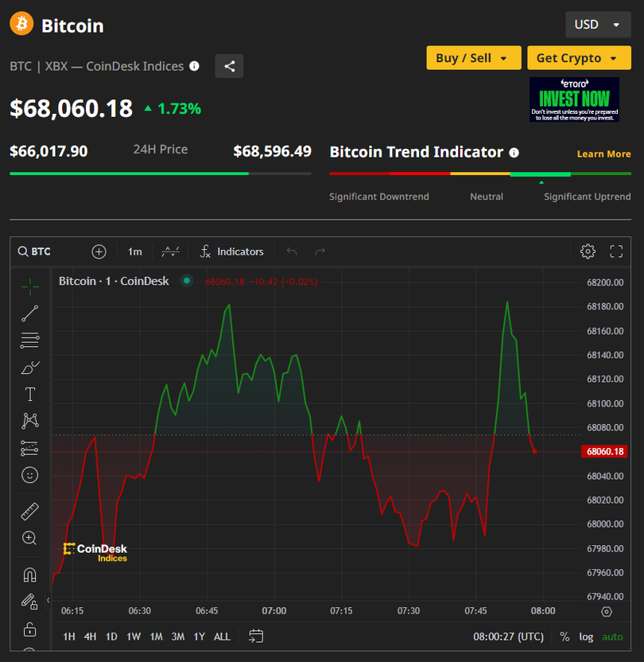Enter fullscreen chart mode
Viewport: 644px width, 662px height.
(x=616, y=251)
